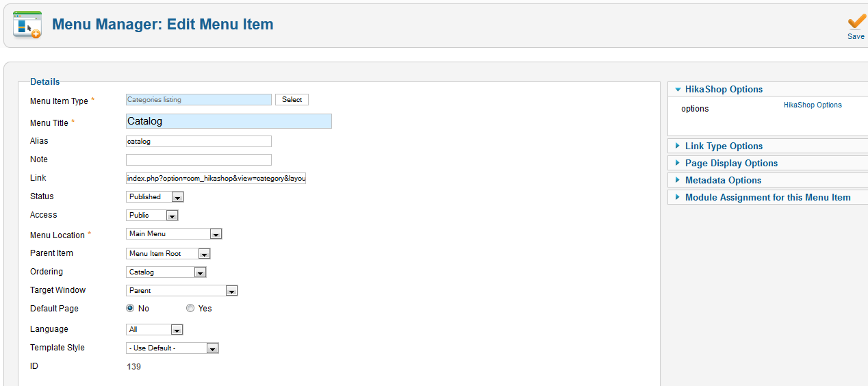The image size is (868, 386).
Task: Select No for Default Page
Action: pos(130,308)
